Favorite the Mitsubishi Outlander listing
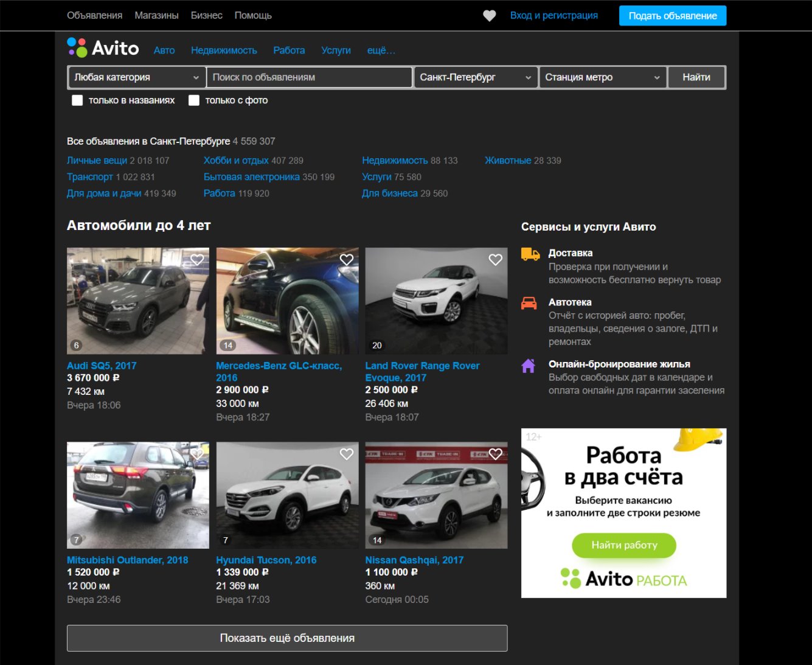This screenshot has width=812, height=665. tap(196, 454)
